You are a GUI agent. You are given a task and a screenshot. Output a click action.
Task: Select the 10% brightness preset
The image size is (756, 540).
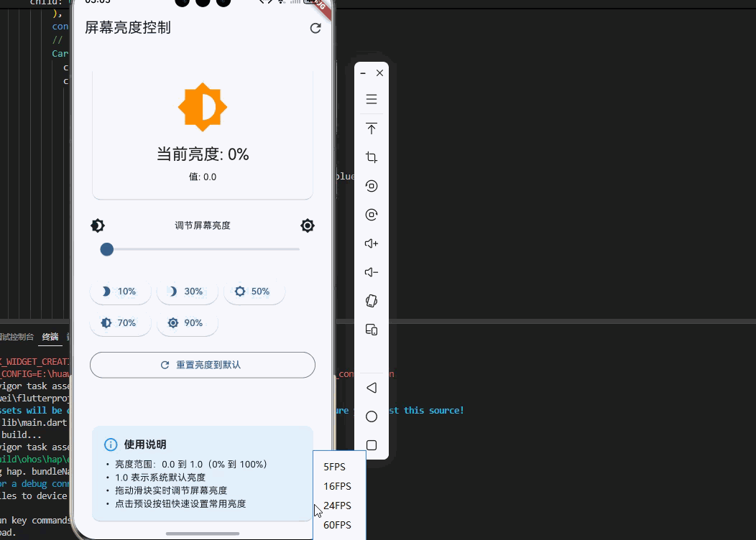[x=121, y=292]
